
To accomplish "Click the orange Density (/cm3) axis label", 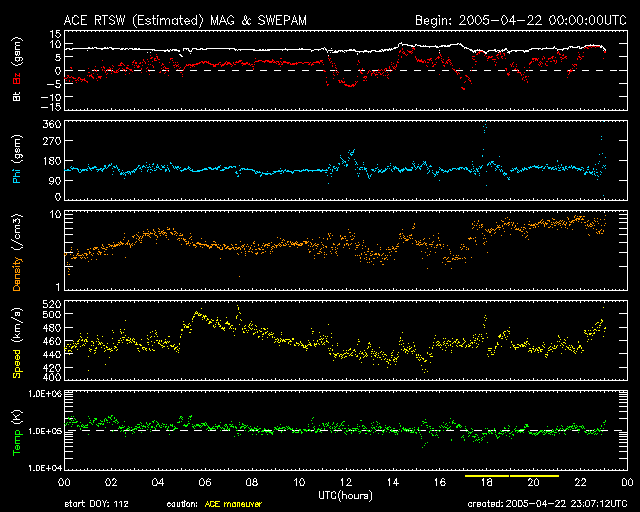I will click(x=15, y=250).
